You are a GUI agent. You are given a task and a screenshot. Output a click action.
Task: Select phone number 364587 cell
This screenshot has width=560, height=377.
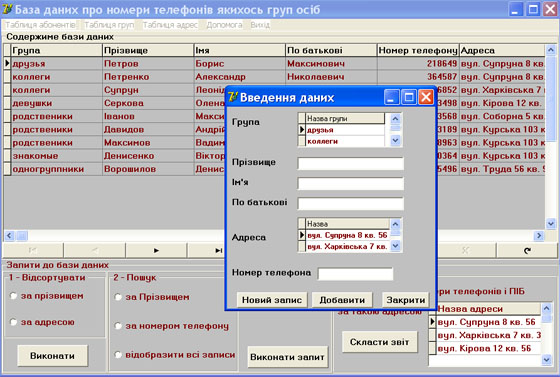tap(418, 77)
